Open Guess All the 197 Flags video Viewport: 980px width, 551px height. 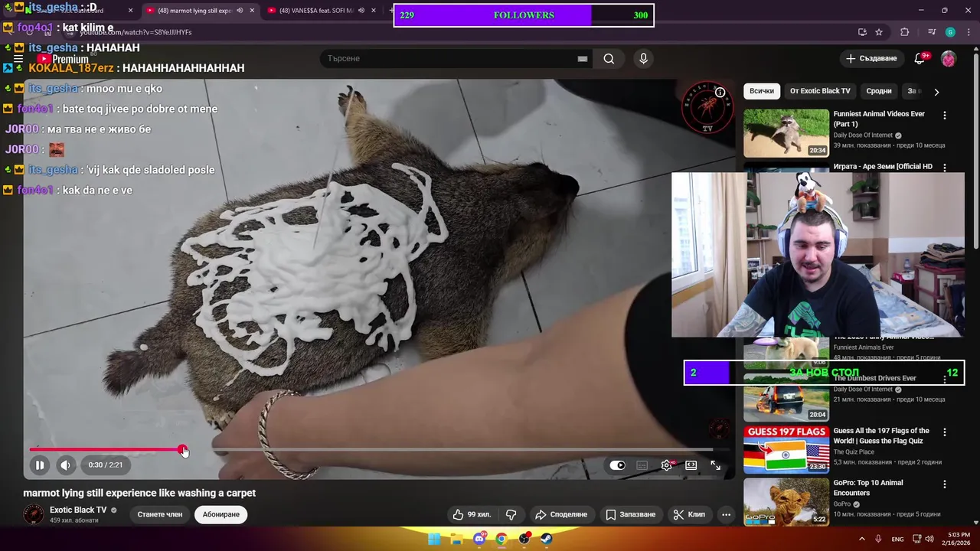pyautogui.click(x=786, y=449)
